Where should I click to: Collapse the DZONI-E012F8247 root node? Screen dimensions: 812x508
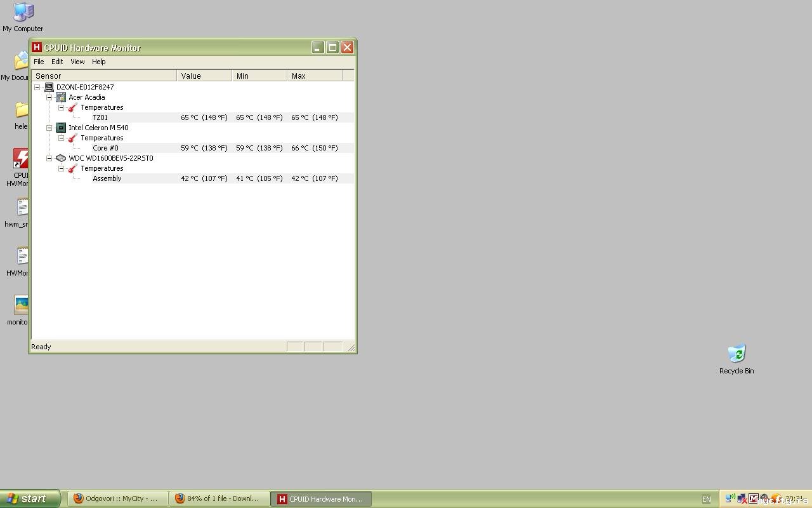[x=37, y=87]
